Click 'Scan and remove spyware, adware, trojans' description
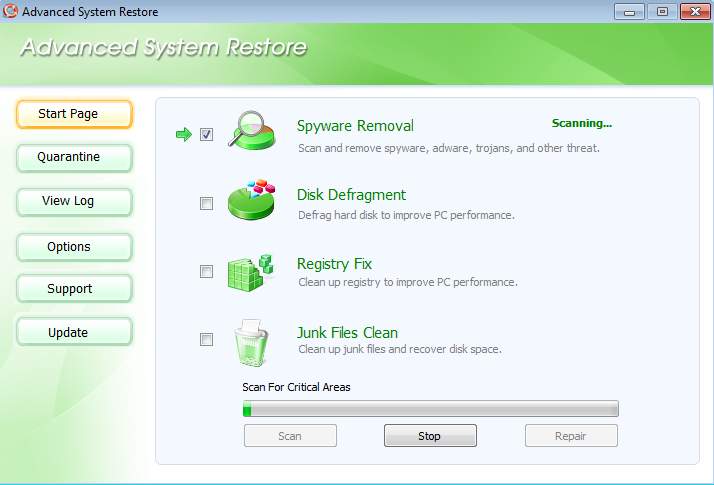Viewport: 714px width, 485px height. (449, 148)
